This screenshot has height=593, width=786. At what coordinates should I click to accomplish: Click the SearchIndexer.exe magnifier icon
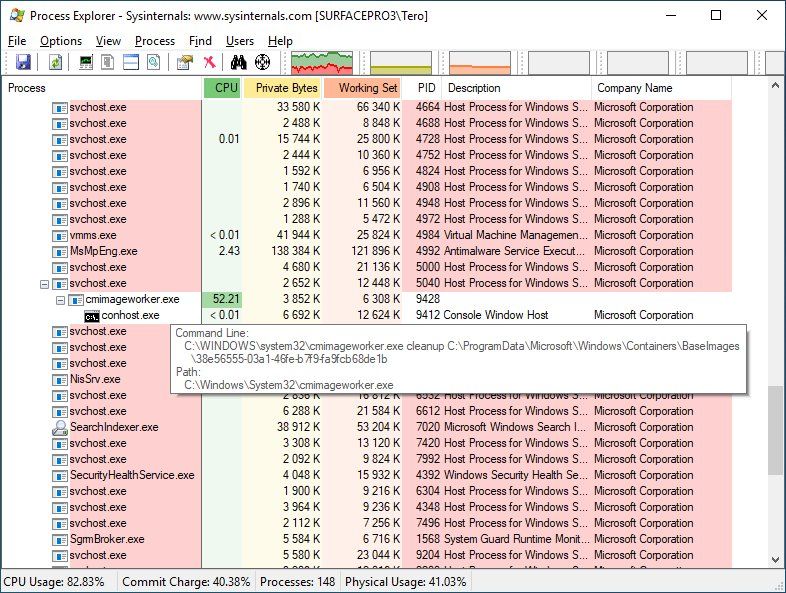coord(60,428)
